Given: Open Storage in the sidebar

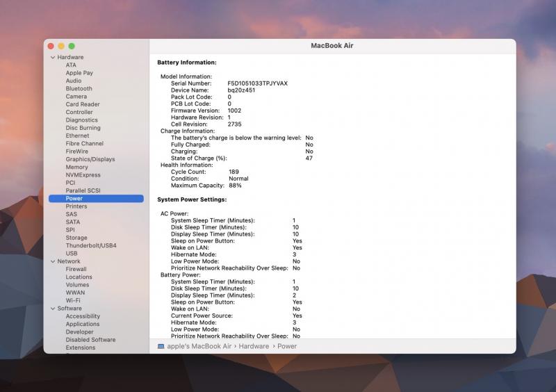Looking at the screenshot, I should [76, 238].
